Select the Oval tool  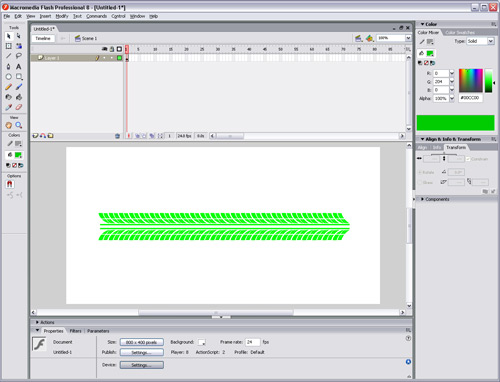(x=9, y=77)
